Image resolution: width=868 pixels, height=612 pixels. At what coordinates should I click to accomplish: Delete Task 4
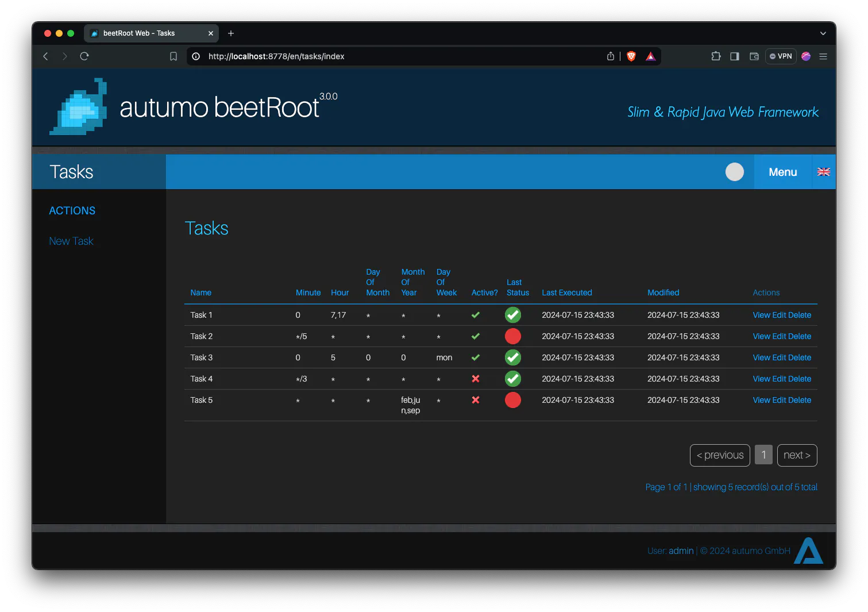point(800,379)
